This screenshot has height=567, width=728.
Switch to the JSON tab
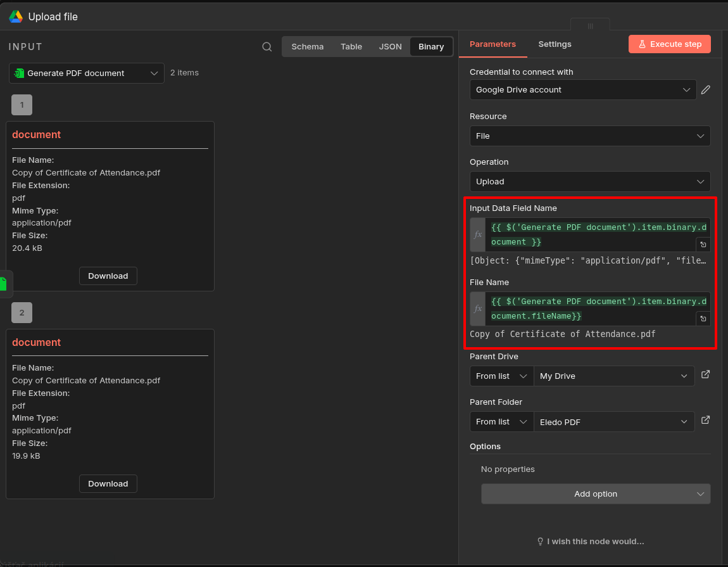click(x=390, y=46)
